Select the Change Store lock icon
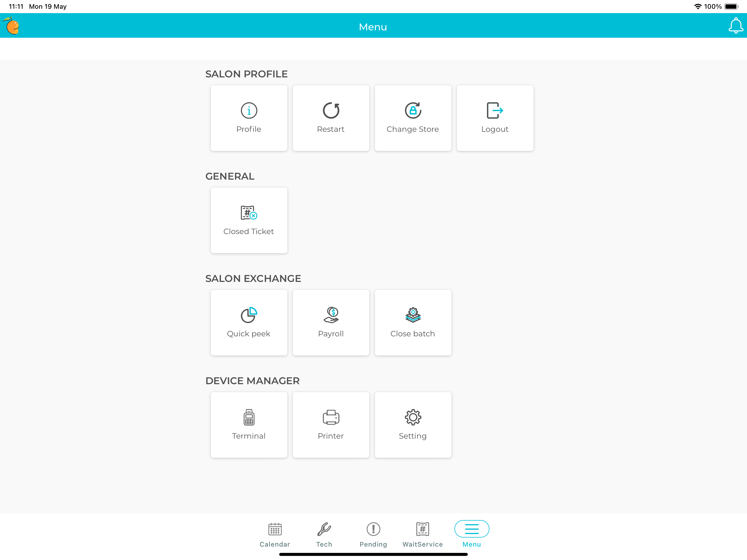747x560 pixels. point(413,110)
